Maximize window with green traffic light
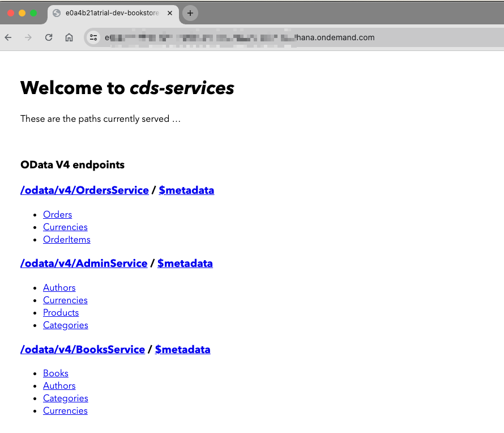The image size is (504, 433). [33, 13]
